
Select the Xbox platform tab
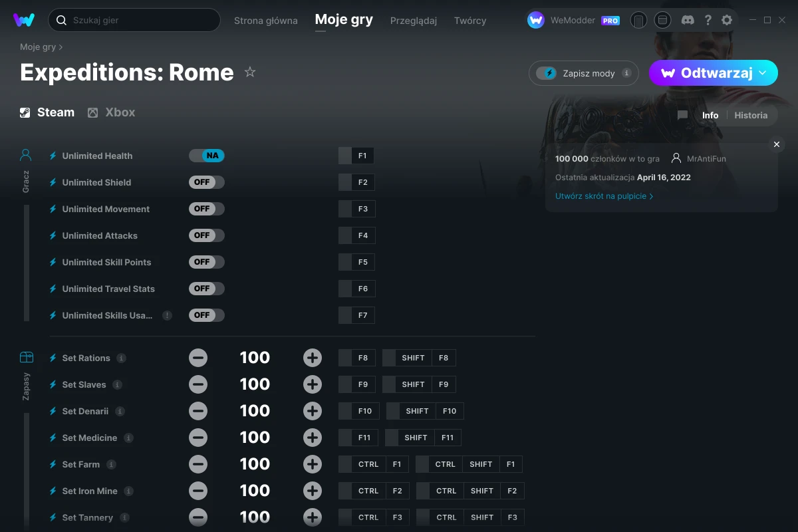[112, 112]
